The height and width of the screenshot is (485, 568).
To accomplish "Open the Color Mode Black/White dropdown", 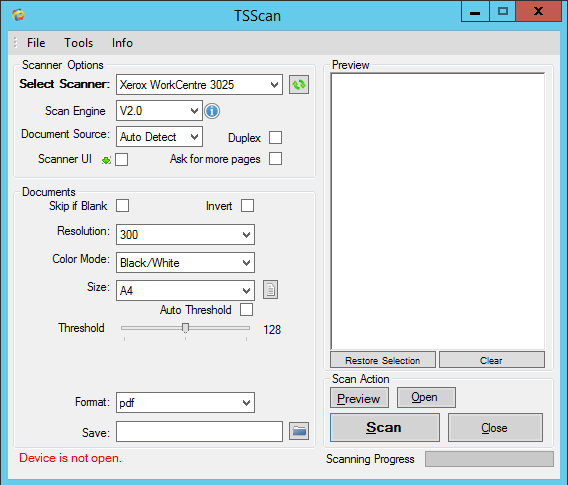I will 185,263.
